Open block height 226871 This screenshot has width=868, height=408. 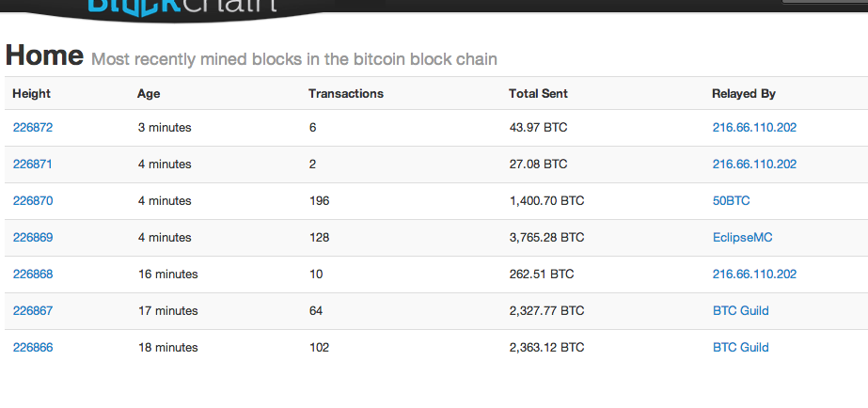click(x=33, y=165)
